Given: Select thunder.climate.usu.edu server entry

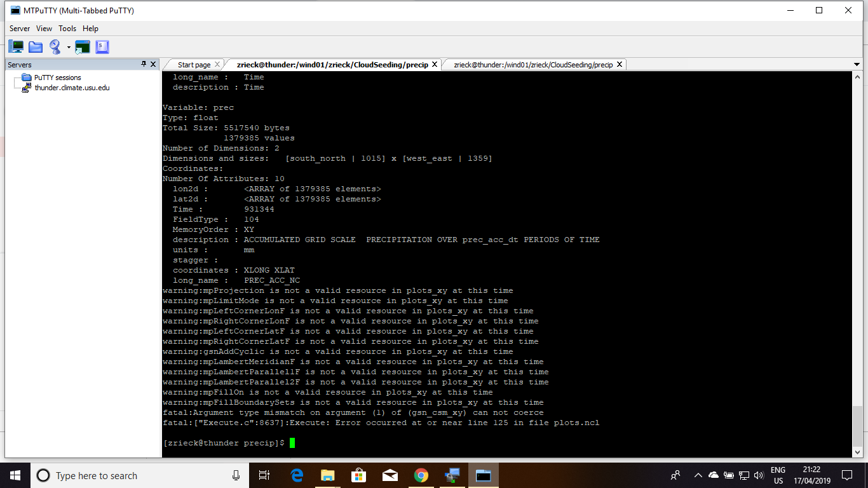Looking at the screenshot, I should 72,88.
